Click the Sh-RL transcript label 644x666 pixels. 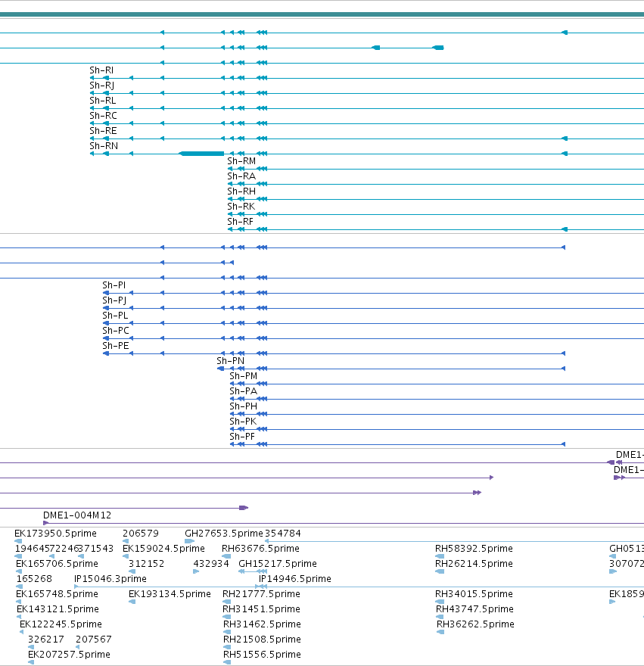coord(103,101)
